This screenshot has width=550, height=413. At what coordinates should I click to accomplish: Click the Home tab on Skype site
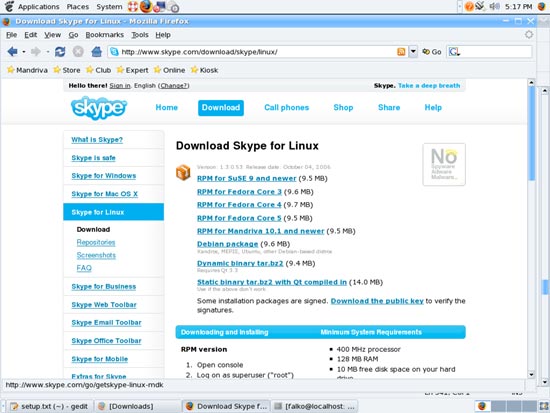(167, 107)
